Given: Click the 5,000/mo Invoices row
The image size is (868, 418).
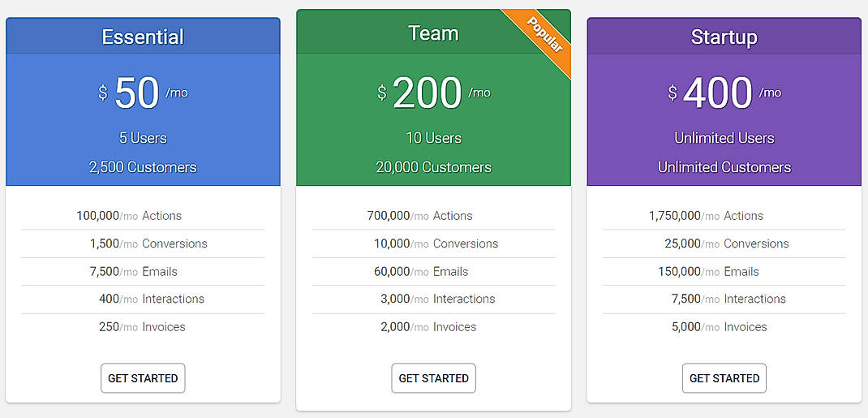Looking at the screenshot, I should pyautogui.click(x=724, y=327).
